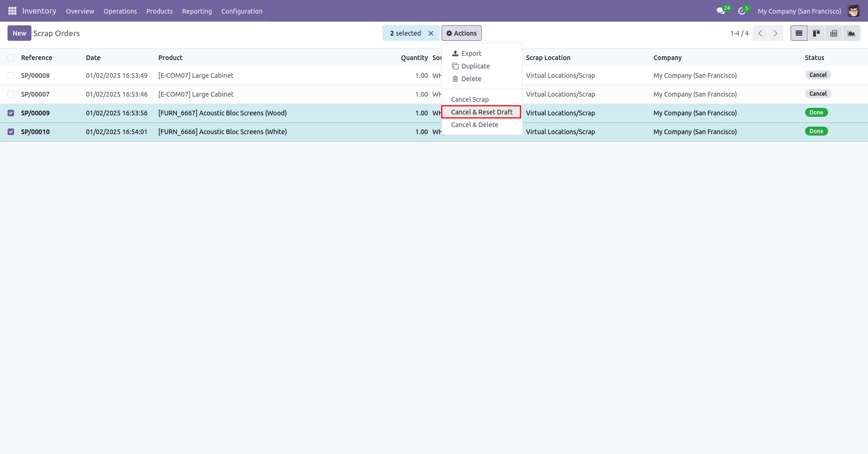Click the 1-4 / 4 pager counter
This screenshot has width=868, height=454.
(x=739, y=33)
